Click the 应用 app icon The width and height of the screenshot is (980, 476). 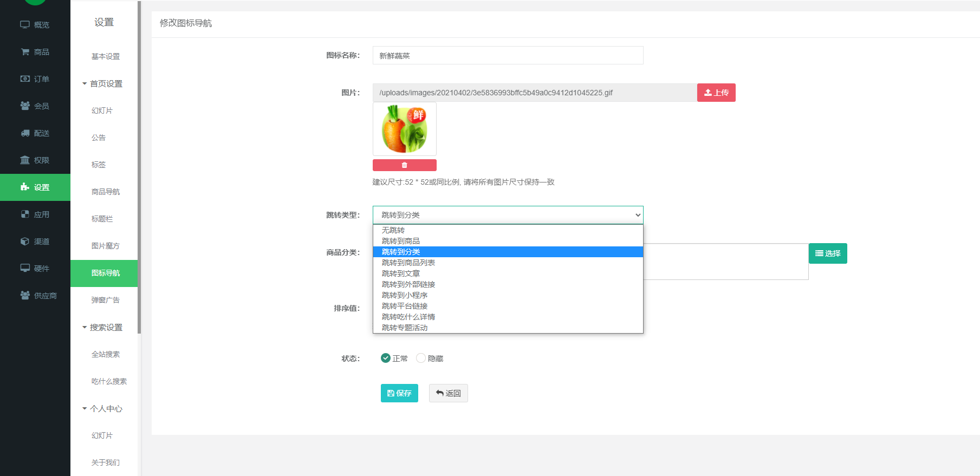coord(25,214)
